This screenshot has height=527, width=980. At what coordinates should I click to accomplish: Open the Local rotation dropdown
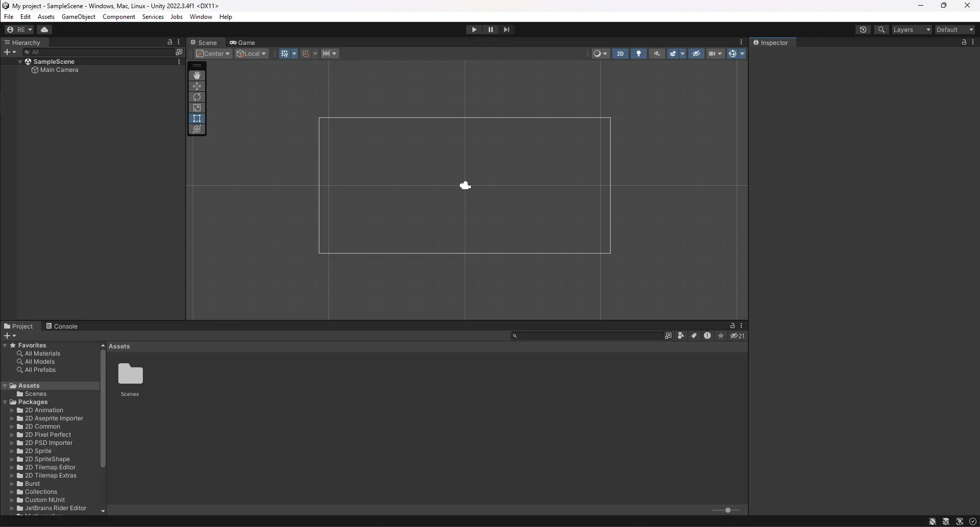coord(252,54)
